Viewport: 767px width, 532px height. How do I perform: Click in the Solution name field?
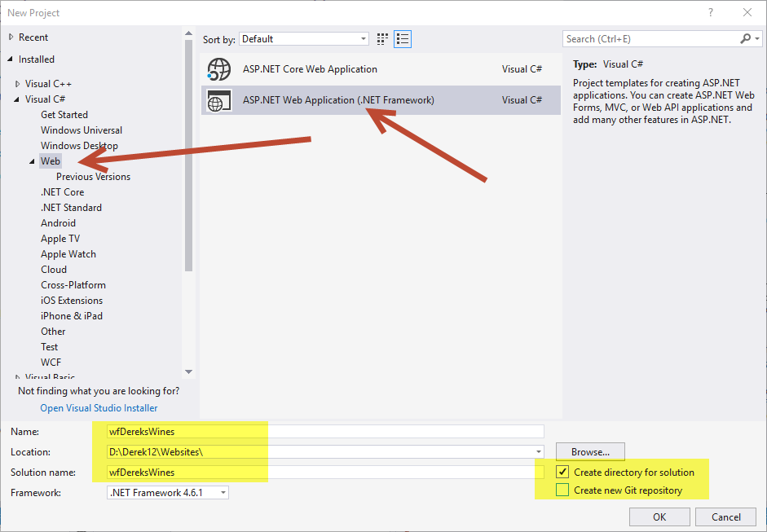coord(325,473)
